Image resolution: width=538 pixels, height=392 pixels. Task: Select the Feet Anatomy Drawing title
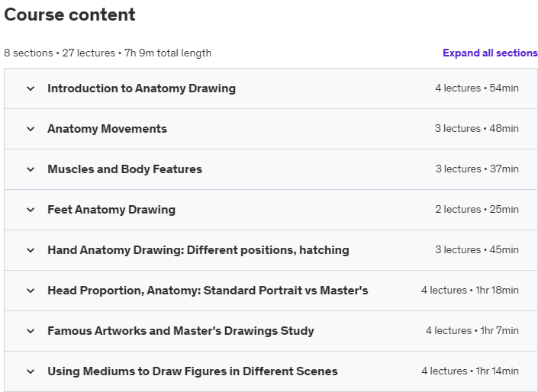pos(111,210)
